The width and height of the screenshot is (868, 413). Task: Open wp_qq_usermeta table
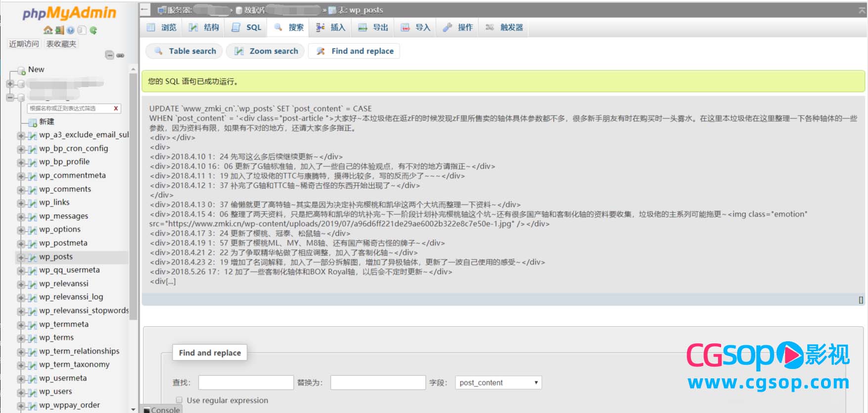point(69,271)
